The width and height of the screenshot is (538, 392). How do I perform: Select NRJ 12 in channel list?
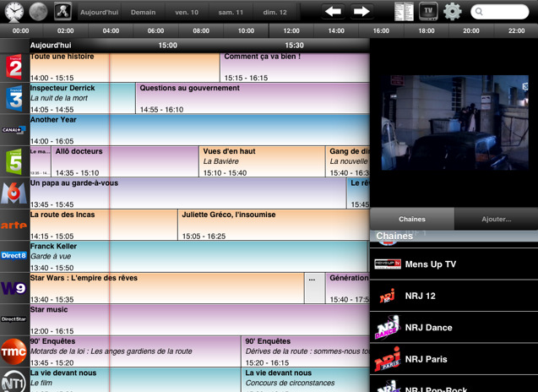click(454, 296)
